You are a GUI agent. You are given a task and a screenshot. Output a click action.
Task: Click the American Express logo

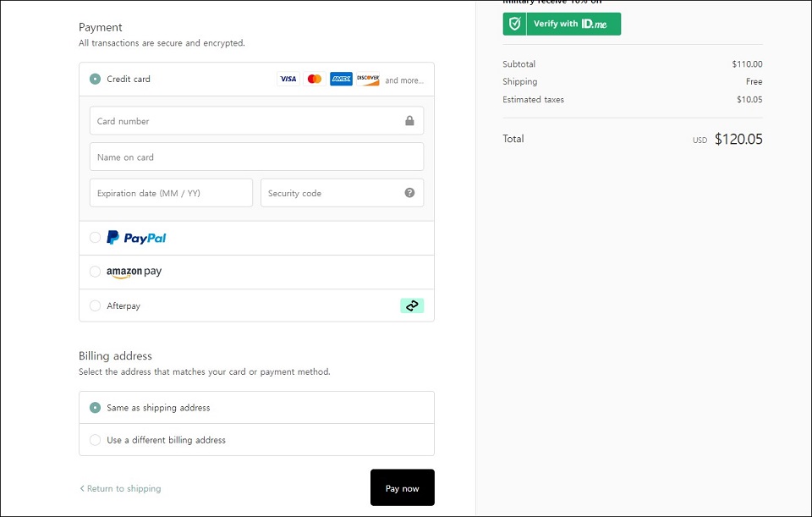point(341,79)
